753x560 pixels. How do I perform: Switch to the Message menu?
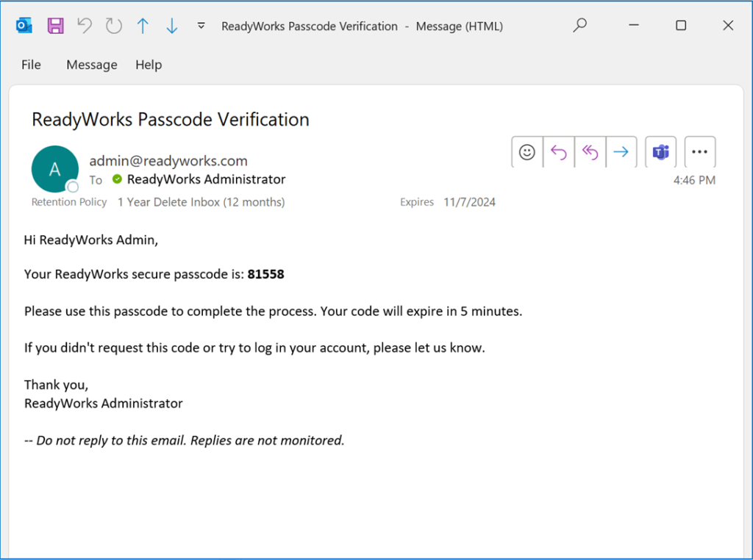tap(91, 65)
